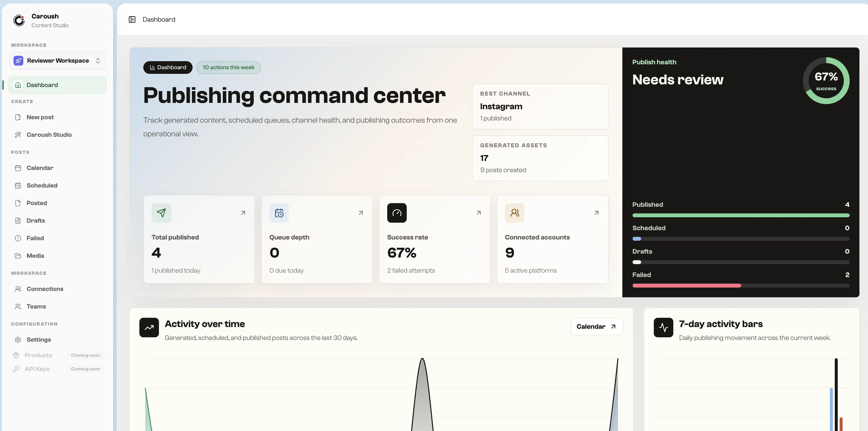Image resolution: width=868 pixels, height=431 pixels.
Task: Click the Total published paper plane icon
Action: coord(161,212)
